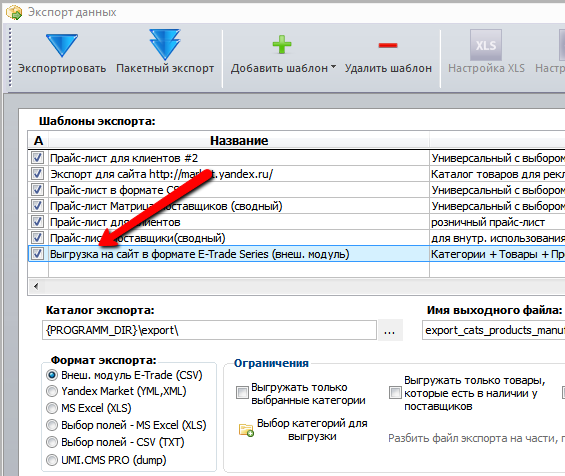Enable Выгружать только выбранные категории checkbox
Viewport: 565px width, 476px height.
coord(242,393)
